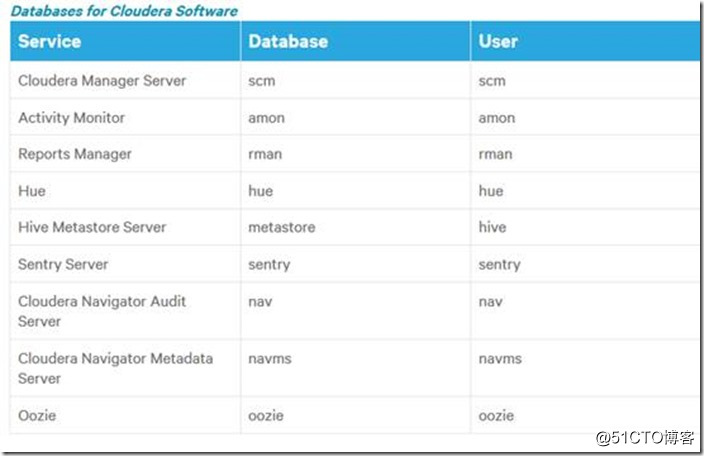Select the Sentry Server cell
This screenshot has width=704, height=456.
pos(125,264)
